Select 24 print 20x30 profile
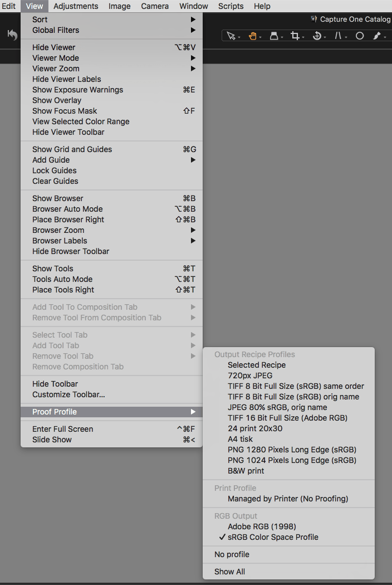Image resolution: width=392 pixels, height=585 pixels. click(x=288, y=428)
